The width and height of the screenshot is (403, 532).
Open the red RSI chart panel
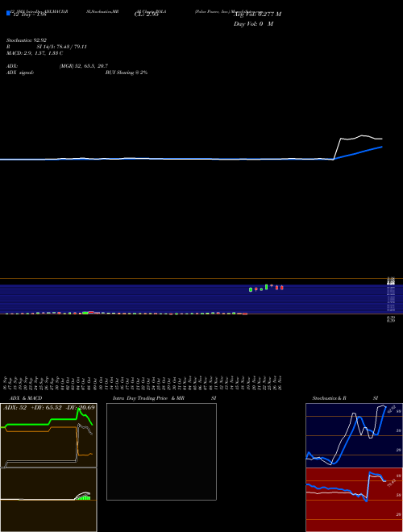pos(354,500)
